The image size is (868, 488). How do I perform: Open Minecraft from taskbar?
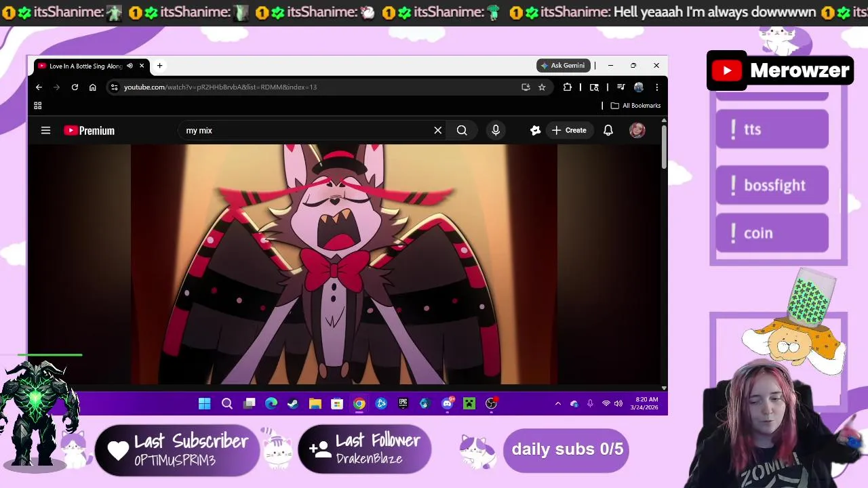tap(469, 404)
